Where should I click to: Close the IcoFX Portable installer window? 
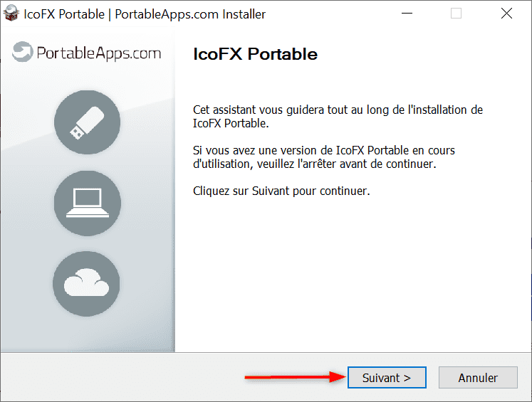pos(506,14)
